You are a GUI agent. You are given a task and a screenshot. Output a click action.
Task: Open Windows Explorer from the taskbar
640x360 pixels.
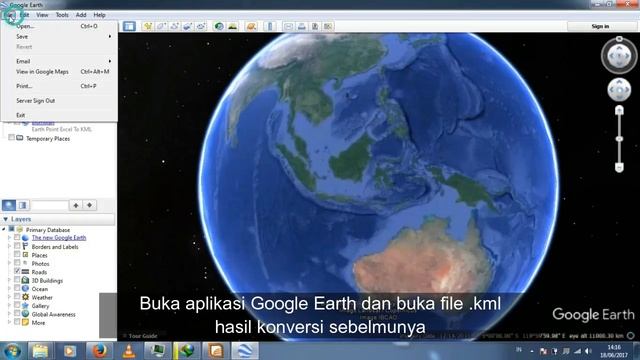tap(40, 351)
